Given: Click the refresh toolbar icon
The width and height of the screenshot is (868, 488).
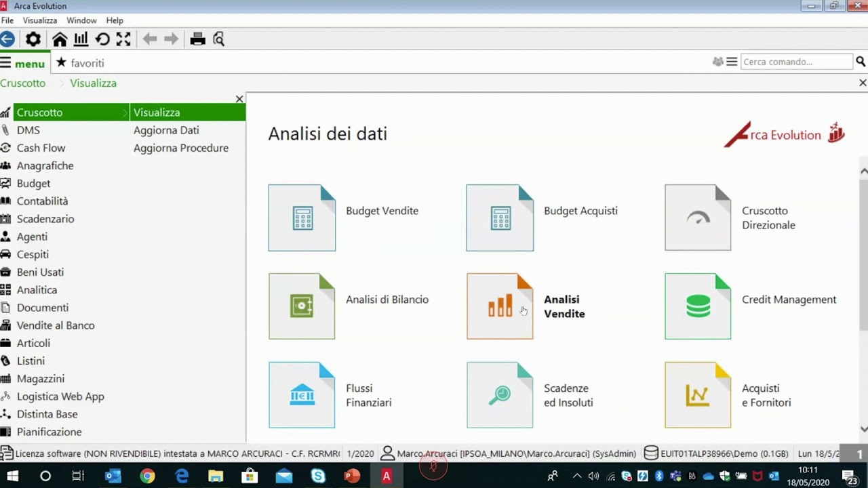Looking at the screenshot, I should [102, 39].
